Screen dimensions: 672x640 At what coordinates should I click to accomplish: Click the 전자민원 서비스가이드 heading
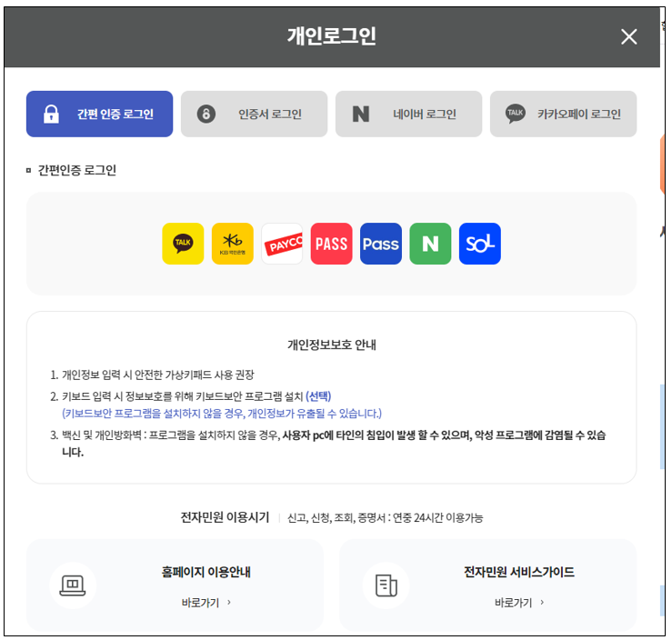[x=519, y=573]
